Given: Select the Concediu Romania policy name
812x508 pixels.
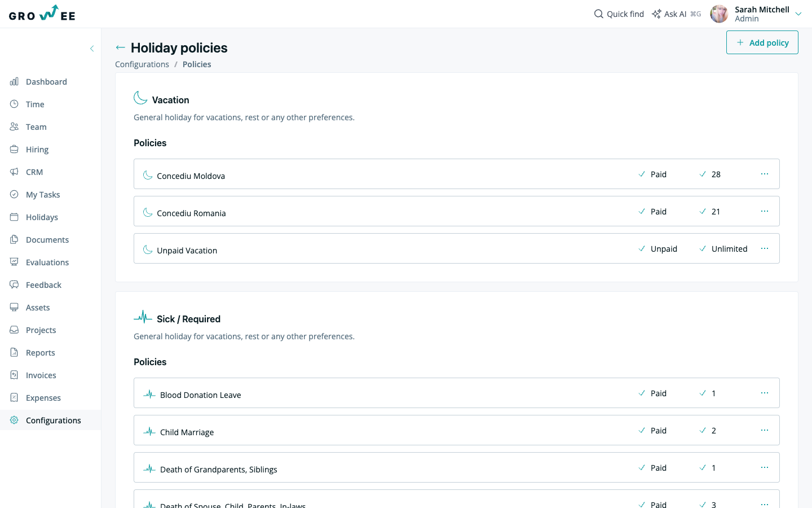Looking at the screenshot, I should [191, 213].
